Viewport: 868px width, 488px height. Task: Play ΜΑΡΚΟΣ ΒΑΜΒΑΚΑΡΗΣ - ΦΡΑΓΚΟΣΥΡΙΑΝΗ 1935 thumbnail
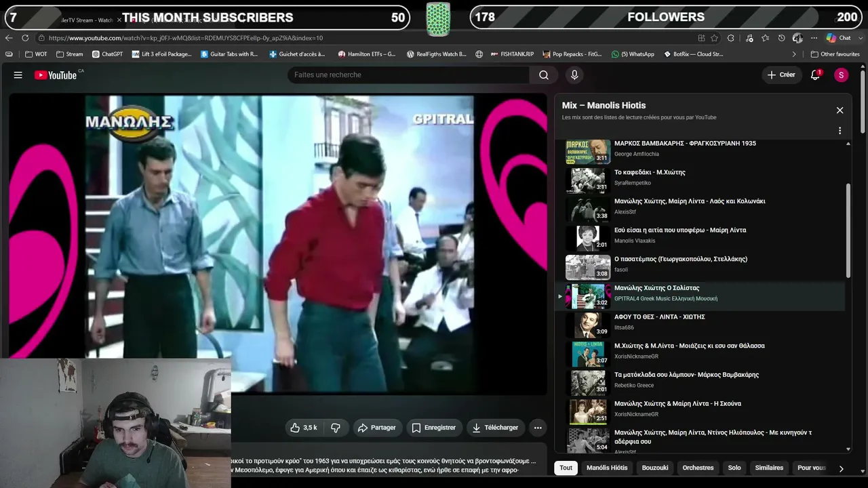[x=588, y=152]
